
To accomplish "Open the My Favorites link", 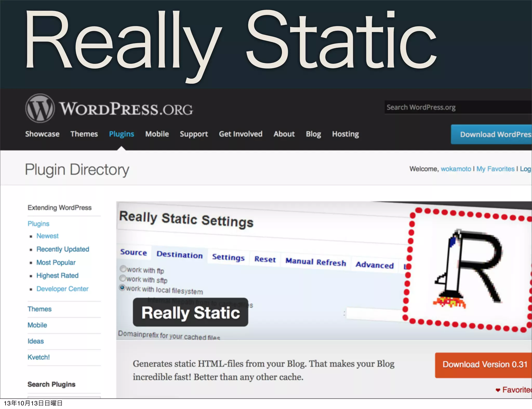I will pos(495,169).
